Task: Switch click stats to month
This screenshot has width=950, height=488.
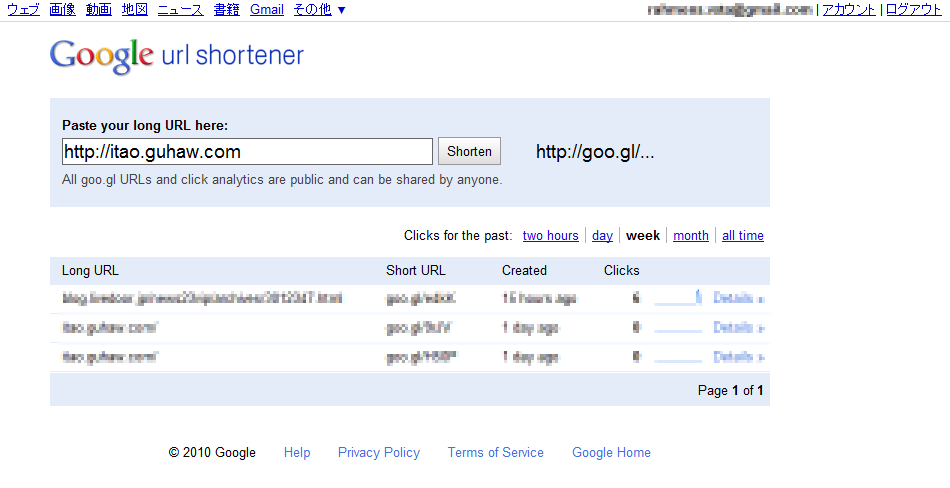Action: tap(691, 236)
